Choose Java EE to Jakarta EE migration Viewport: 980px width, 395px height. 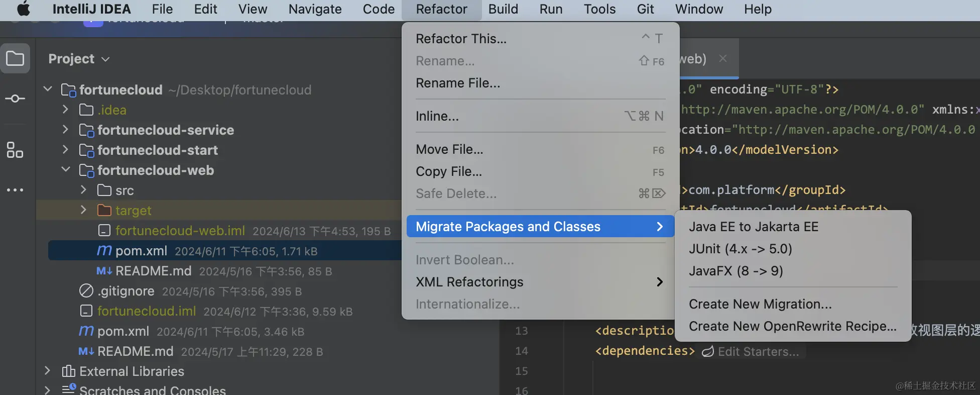pyautogui.click(x=753, y=227)
